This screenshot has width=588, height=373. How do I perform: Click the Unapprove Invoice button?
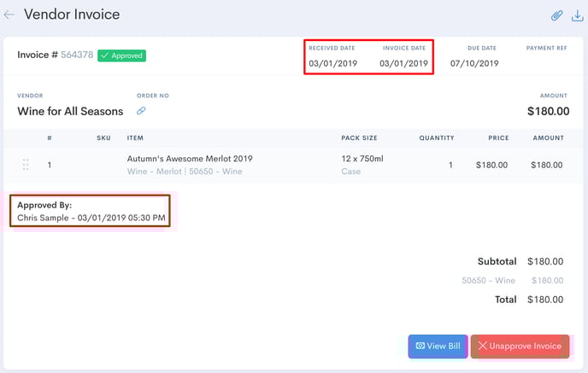(x=520, y=346)
